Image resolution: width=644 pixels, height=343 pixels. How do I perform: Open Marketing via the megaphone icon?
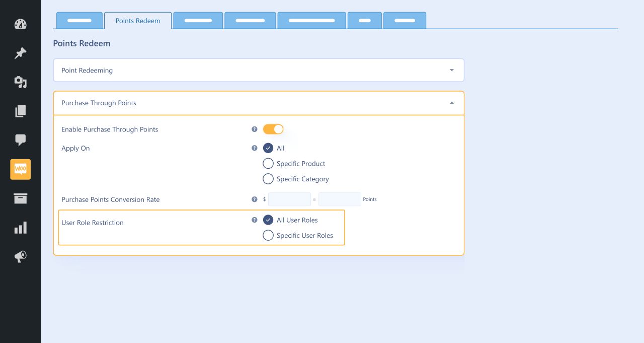tap(20, 256)
